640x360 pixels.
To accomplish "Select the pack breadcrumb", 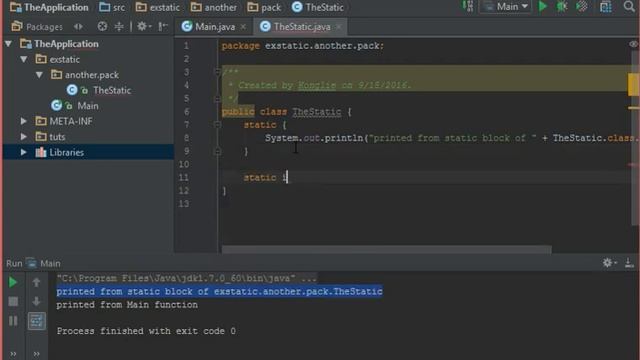I will coord(264,7).
